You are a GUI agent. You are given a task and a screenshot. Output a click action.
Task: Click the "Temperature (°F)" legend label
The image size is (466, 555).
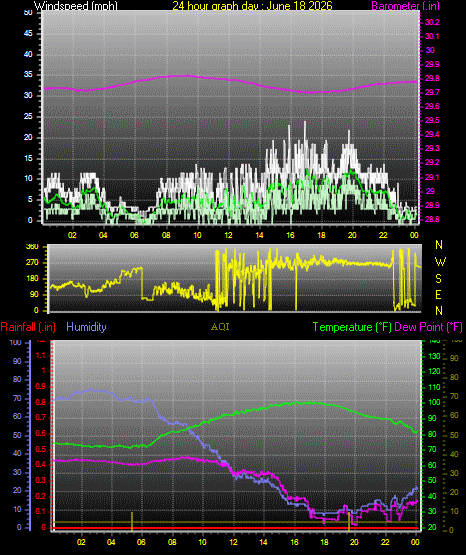click(x=352, y=327)
